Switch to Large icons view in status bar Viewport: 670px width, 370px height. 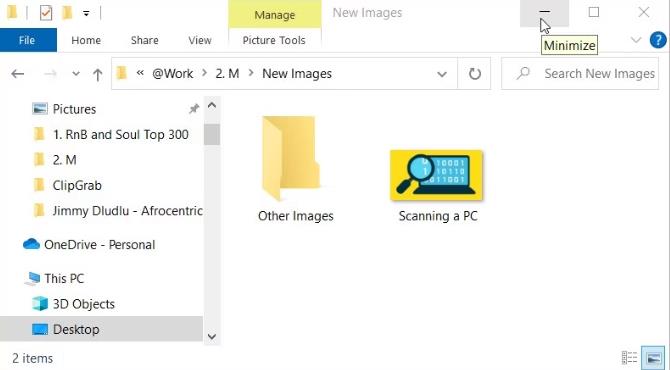click(654, 358)
